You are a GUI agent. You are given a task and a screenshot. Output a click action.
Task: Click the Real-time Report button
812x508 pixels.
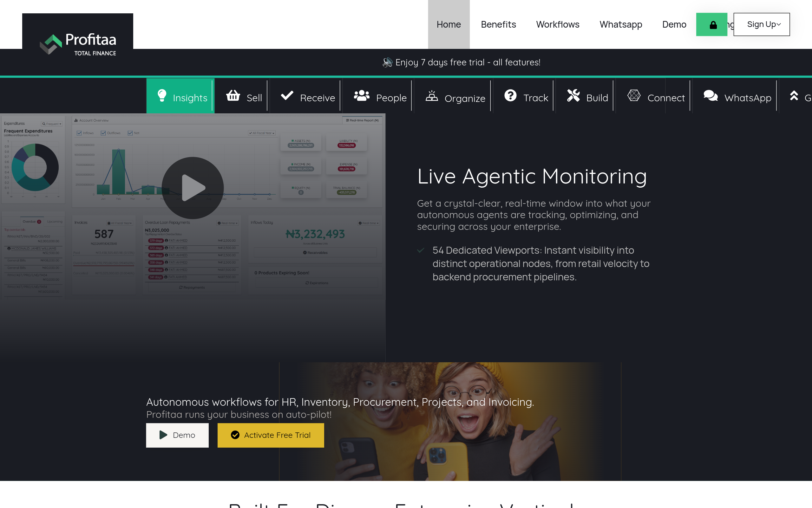pos(362,120)
